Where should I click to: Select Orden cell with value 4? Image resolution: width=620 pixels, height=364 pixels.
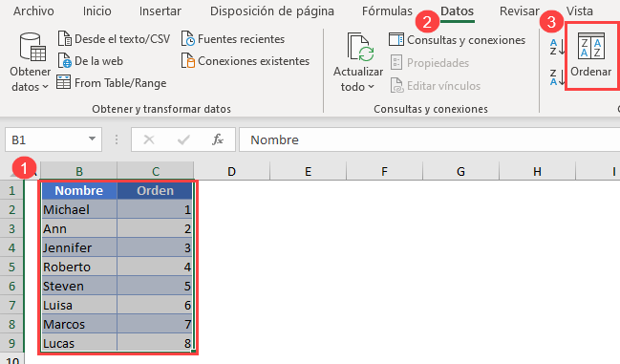155,268
